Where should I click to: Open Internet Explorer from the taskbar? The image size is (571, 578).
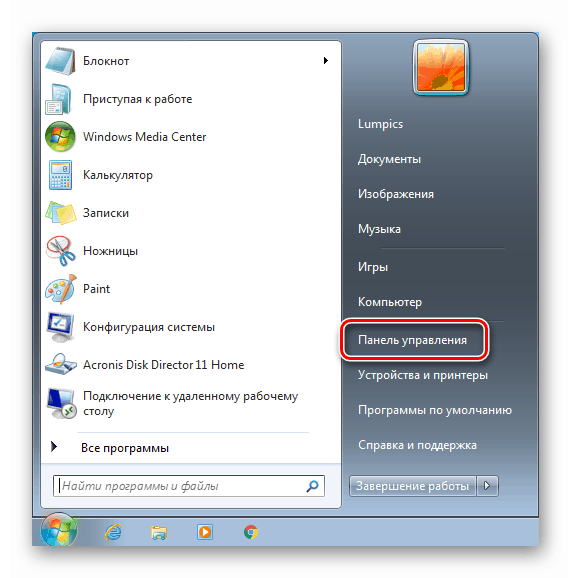tap(113, 532)
